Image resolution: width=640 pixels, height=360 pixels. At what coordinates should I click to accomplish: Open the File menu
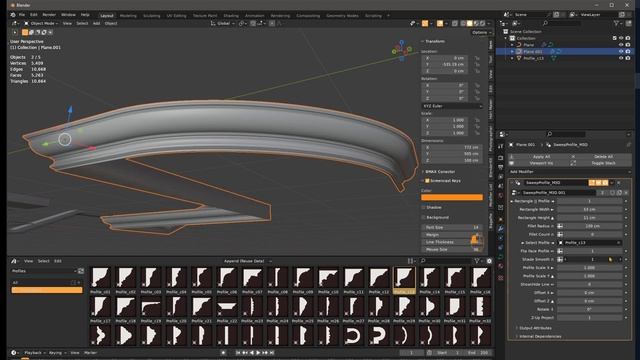[x=22, y=15]
